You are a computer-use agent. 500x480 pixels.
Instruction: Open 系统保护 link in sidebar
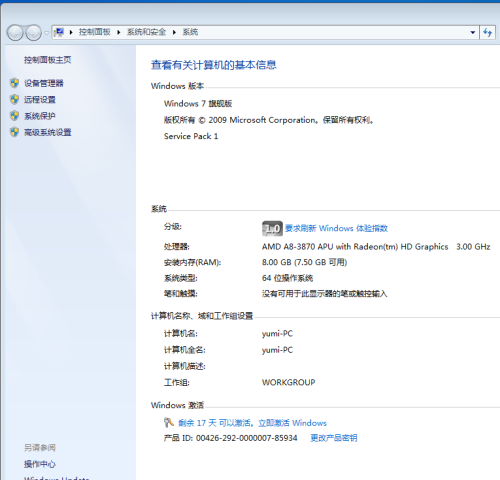[x=39, y=116]
